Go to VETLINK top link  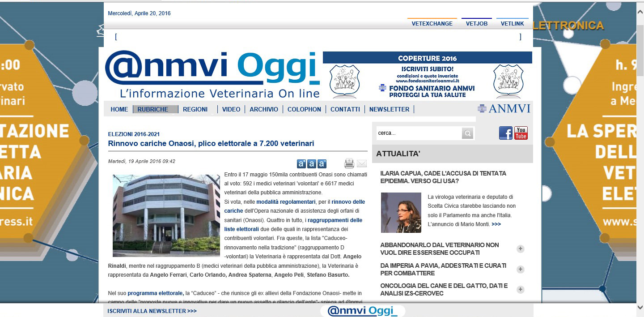coord(513,23)
